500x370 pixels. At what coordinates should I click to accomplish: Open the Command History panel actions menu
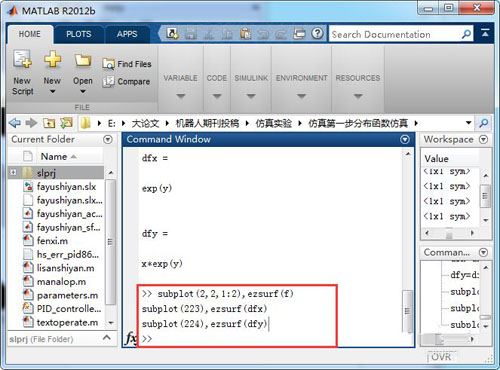click(483, 252)
